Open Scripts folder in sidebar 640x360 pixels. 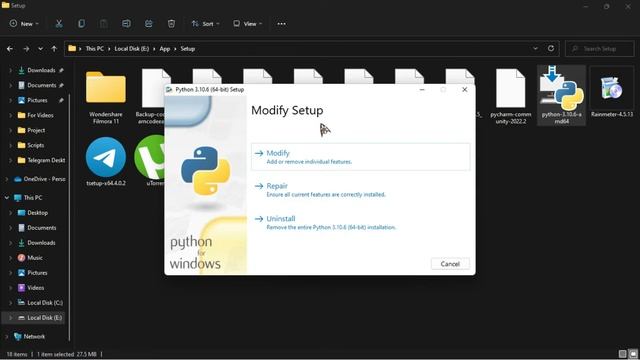point(36,145)
